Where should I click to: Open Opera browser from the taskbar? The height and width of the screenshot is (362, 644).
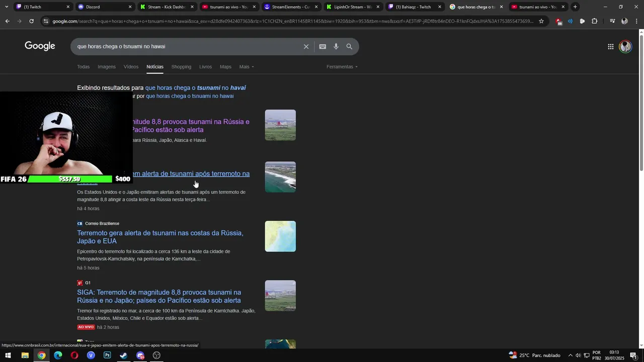(x=74, y=355)
